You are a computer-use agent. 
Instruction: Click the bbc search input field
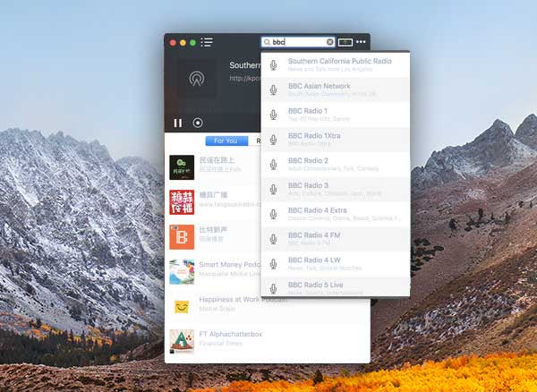pos(298,42)
